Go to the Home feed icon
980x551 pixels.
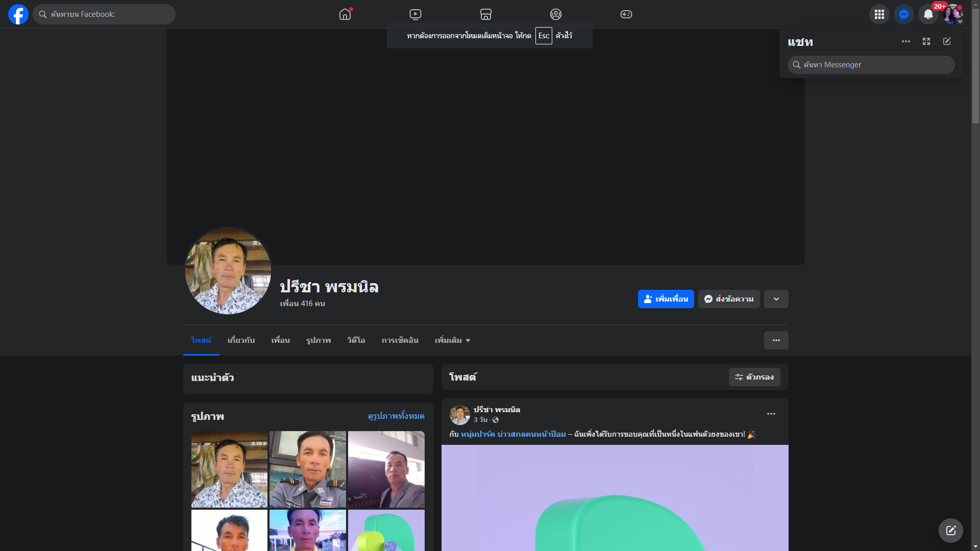[x=345, y=14]
